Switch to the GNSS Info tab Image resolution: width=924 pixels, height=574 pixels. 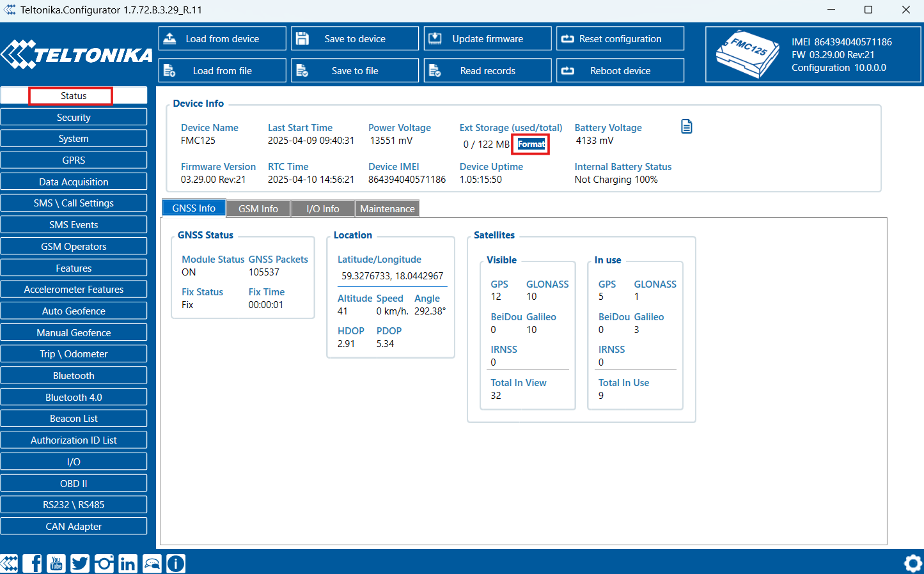(x=194, y=208)
